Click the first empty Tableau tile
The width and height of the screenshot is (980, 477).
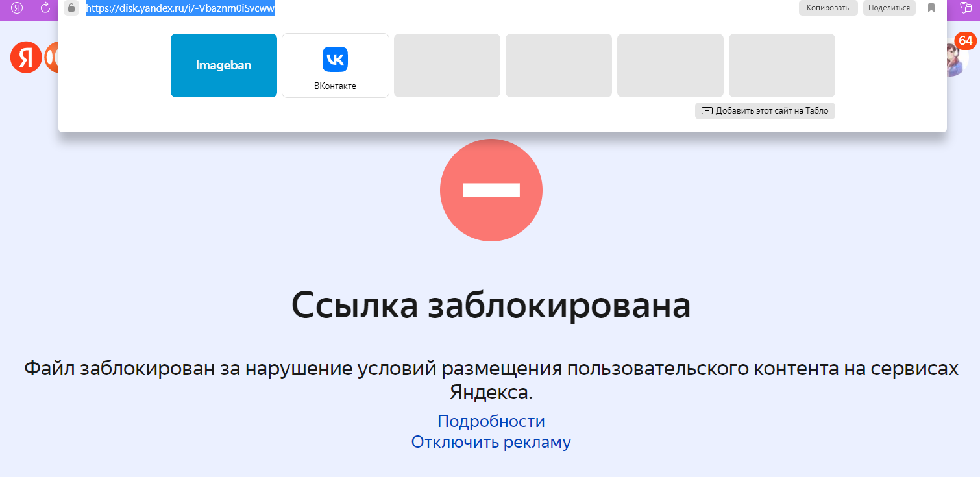coord(447,66)
